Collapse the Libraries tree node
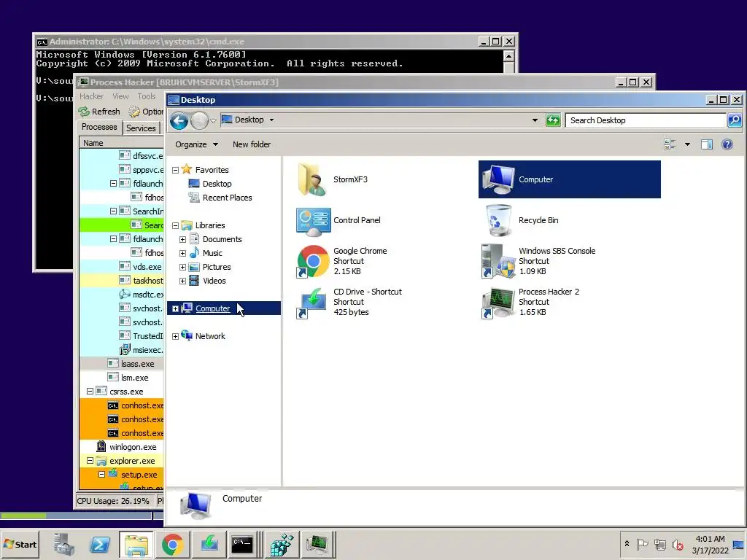Screen dimensions: 747x560 (175, 226)
